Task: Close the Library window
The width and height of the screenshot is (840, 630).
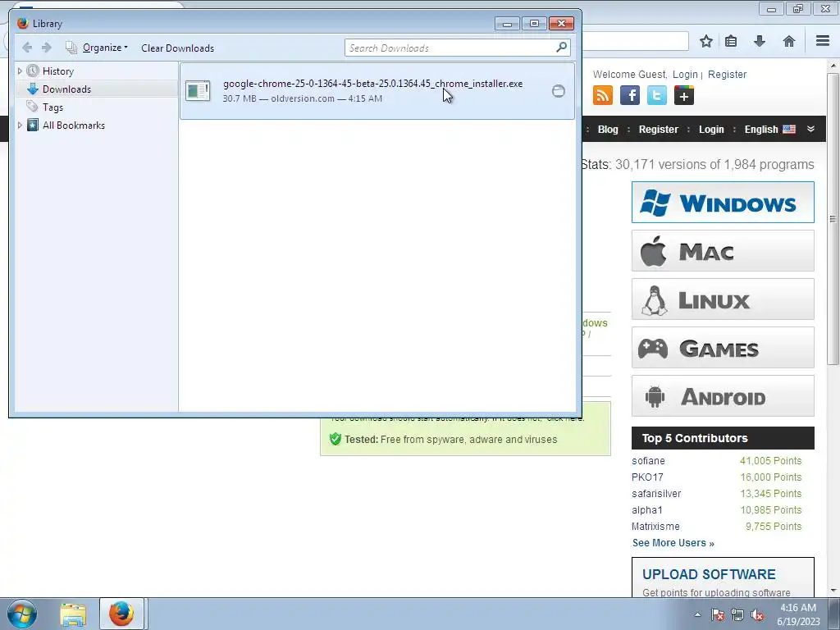Action: pos(561,24)
